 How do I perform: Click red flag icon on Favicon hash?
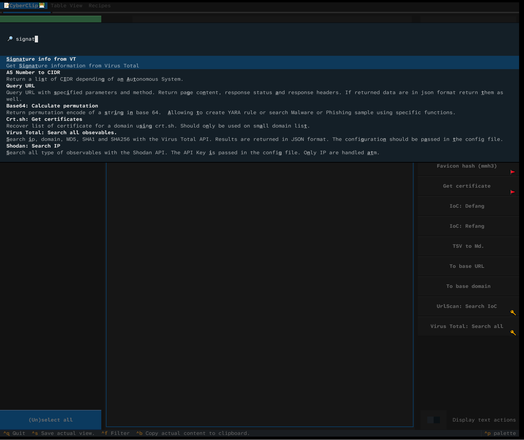(x=512, y=172)
